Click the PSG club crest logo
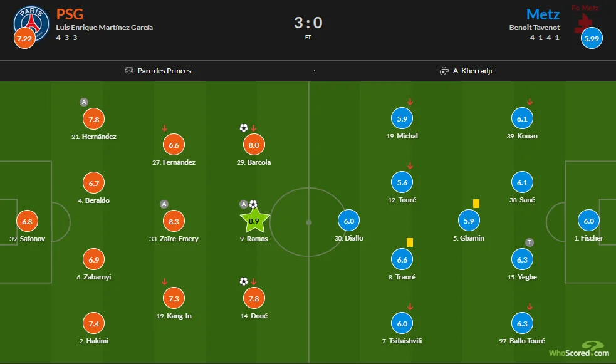This screenshot has height=364, width=616. pos(31,21)
